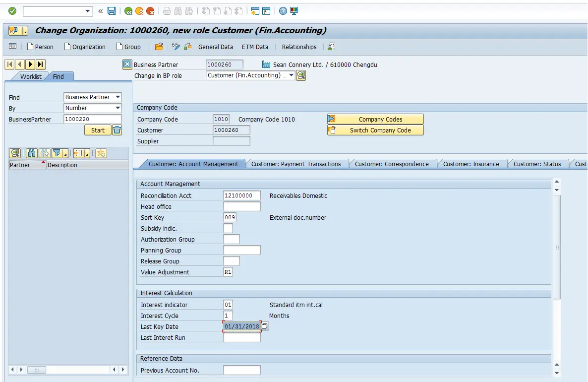The image size is (588, 382).
Task: Click the horizontal scrollbar thumb in the partner list
Action: click(x=37, y=370)
